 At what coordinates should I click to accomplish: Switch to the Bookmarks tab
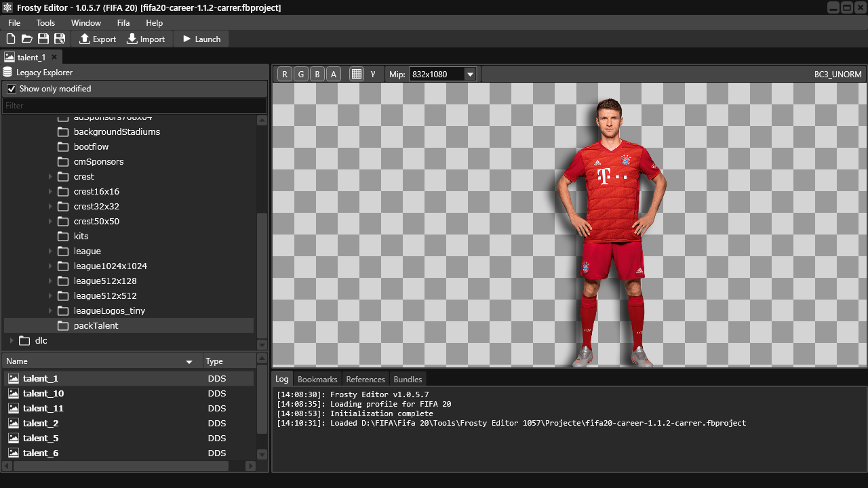pos(317,380)
